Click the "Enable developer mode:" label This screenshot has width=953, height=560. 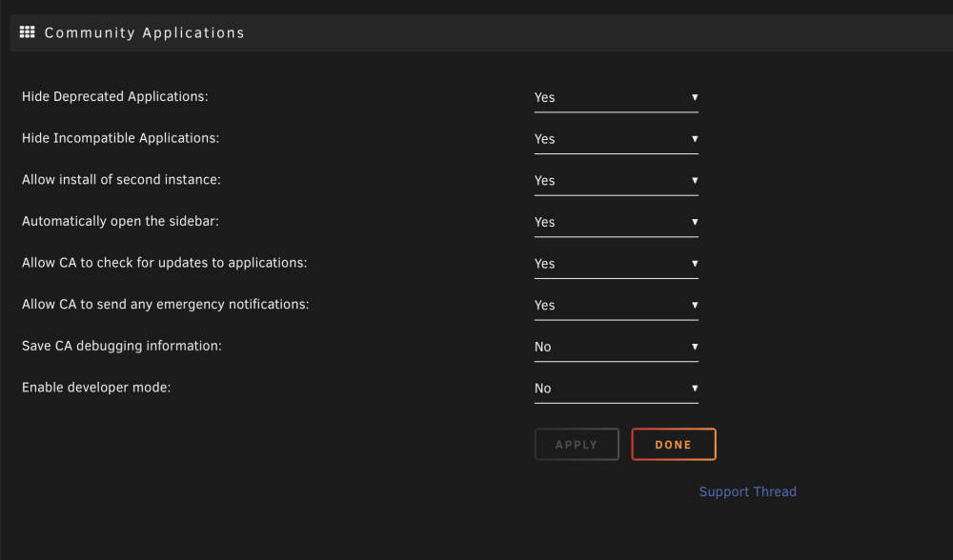(x=96, y=388)
